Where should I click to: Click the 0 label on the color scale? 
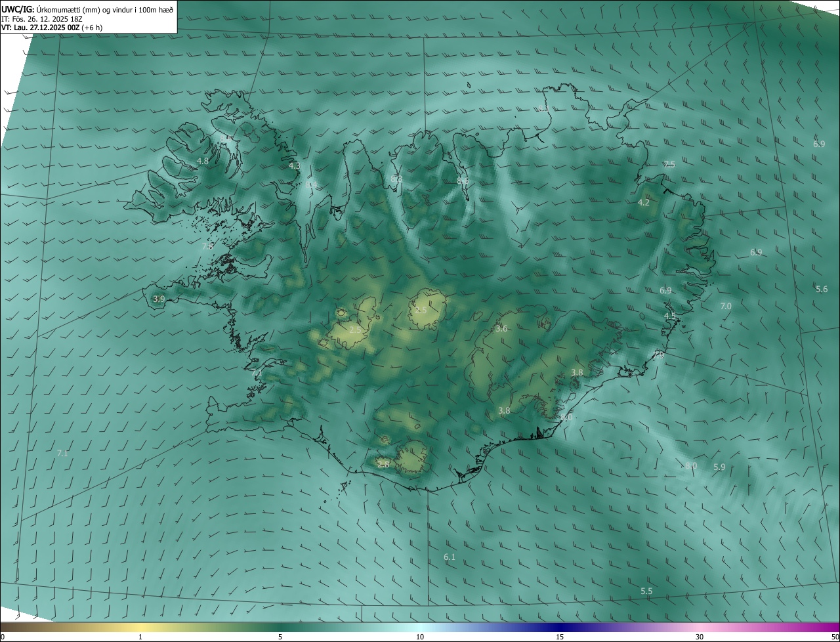coord(3,637)
